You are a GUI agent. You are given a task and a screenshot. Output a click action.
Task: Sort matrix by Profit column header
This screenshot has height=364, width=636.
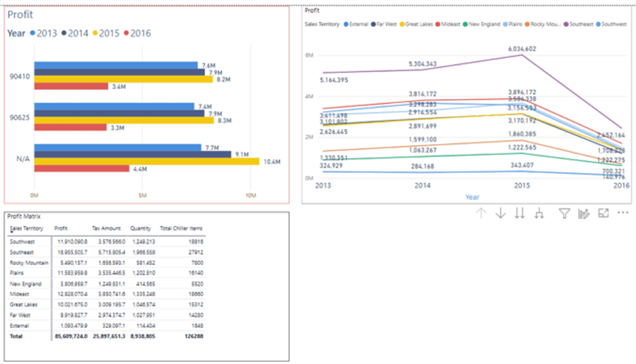pos(61,228)
